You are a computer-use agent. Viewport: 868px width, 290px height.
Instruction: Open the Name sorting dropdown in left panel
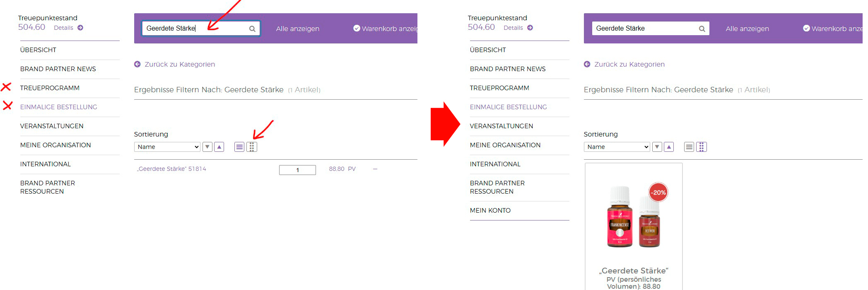pos(167,147)
